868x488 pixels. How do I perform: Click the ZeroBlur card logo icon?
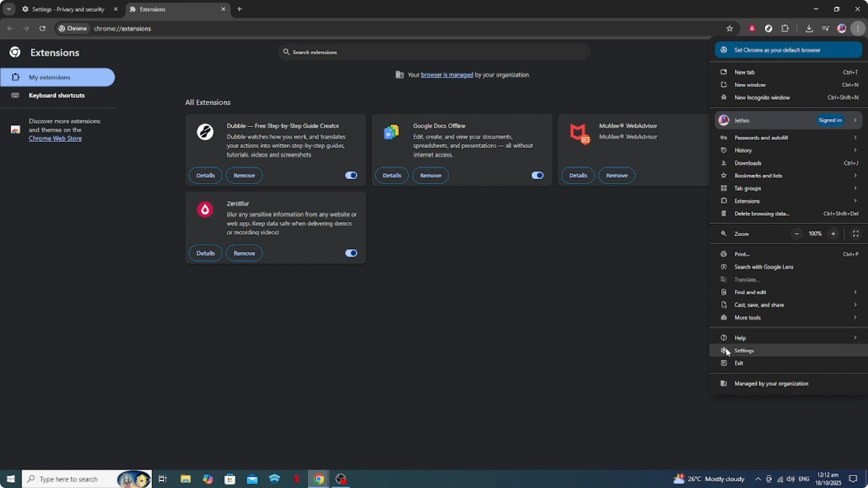[x=205, y=210]
